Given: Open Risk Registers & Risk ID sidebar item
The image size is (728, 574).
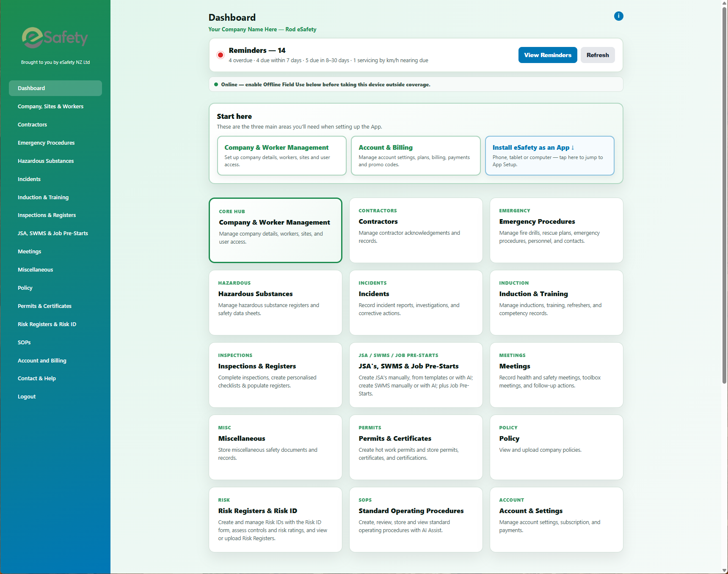Looking at the screenshot, I should pos(55,324).
